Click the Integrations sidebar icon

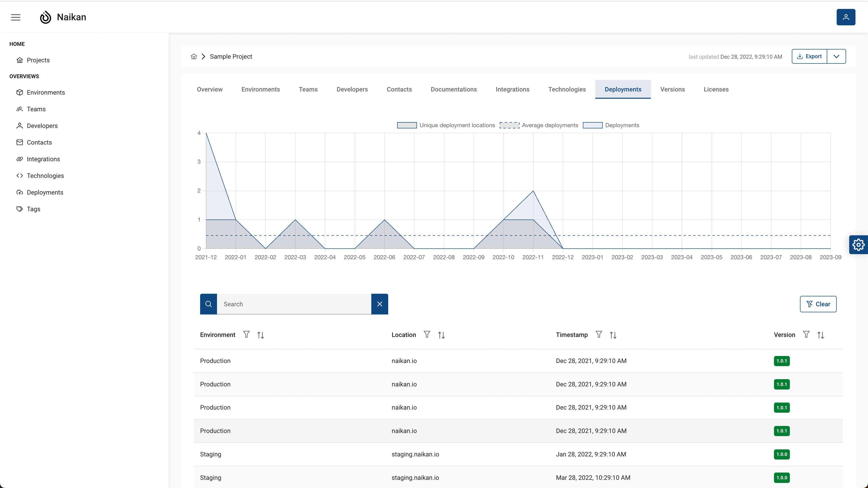[20, 159]
